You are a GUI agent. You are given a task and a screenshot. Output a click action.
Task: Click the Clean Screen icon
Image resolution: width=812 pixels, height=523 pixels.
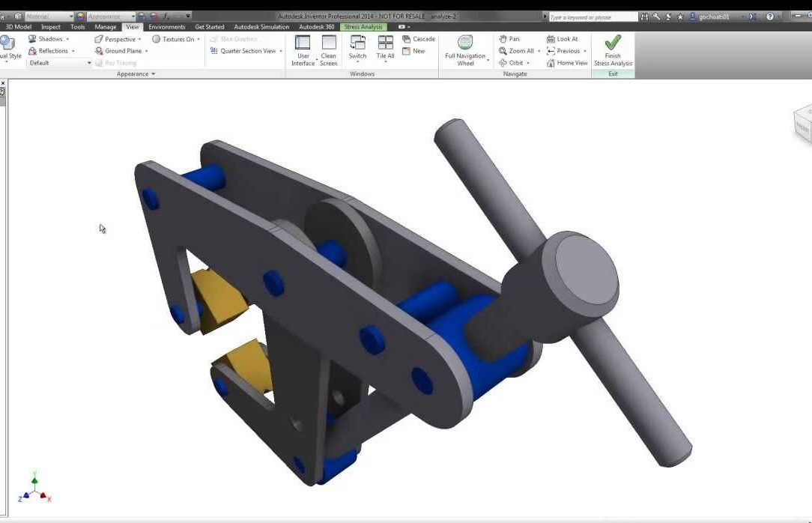pos(329,43)
